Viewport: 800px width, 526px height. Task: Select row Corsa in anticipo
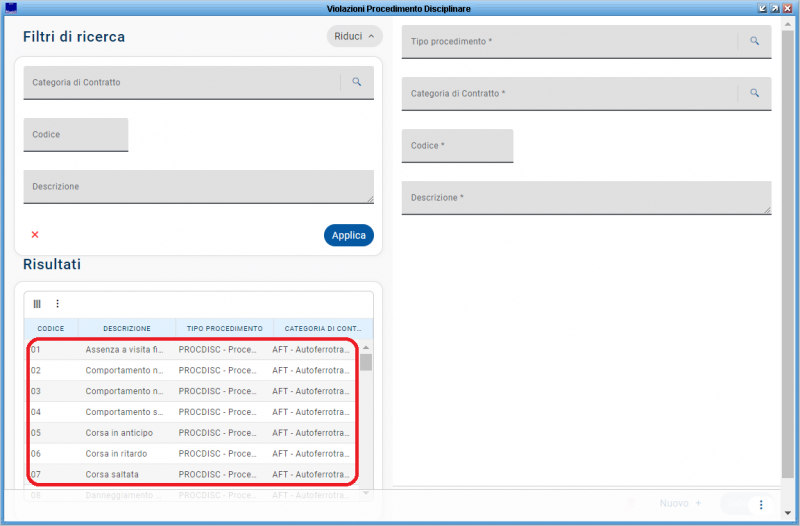point(192,433)
